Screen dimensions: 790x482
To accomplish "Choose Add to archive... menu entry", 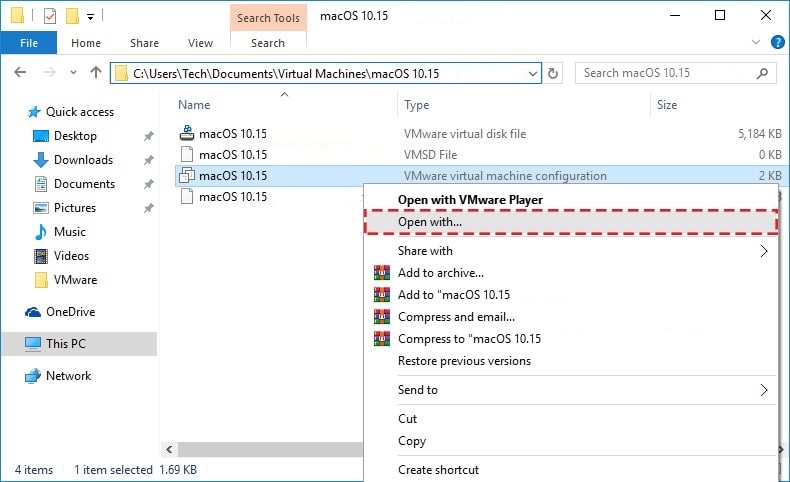I will coord(440,273).
